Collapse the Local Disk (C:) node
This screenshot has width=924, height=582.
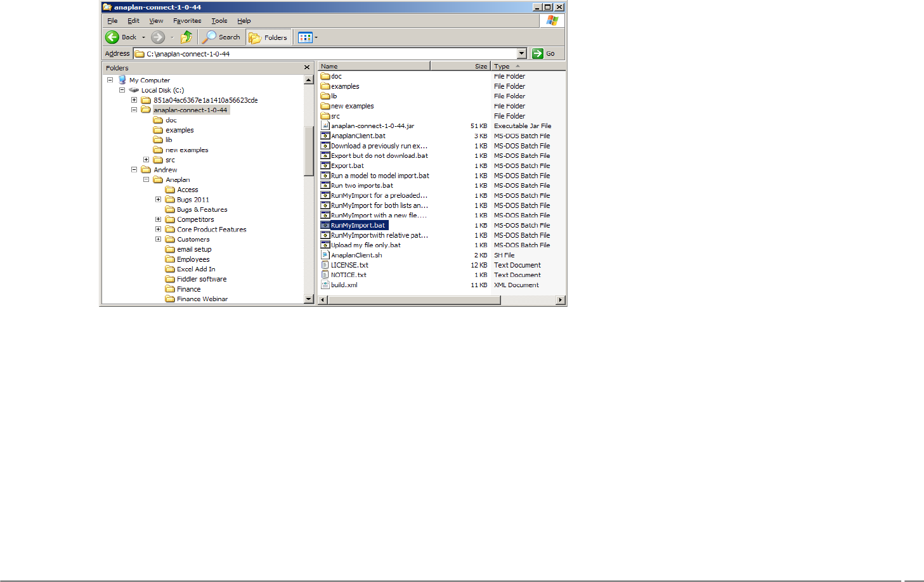tap(122, 90)
